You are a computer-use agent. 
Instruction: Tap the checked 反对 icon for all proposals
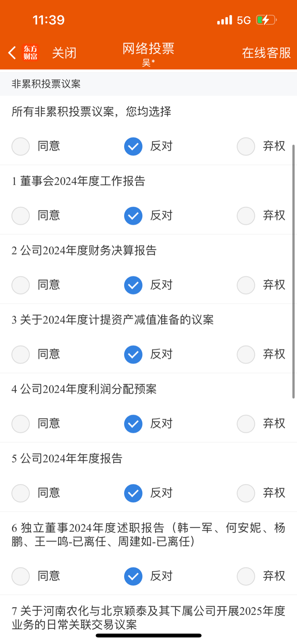tap(133, 146)
